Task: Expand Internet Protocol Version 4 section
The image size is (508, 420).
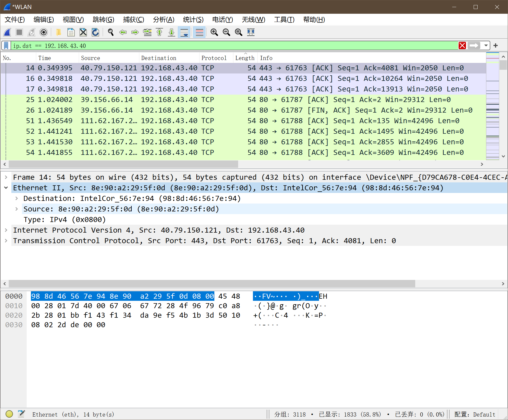Action: (x=6, y=230)
